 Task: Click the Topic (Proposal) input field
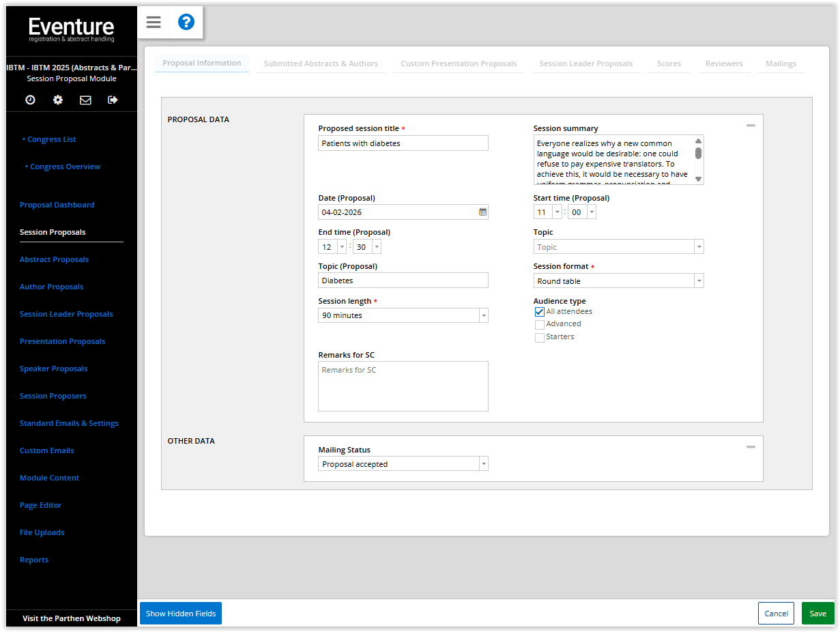pos(403,281)
